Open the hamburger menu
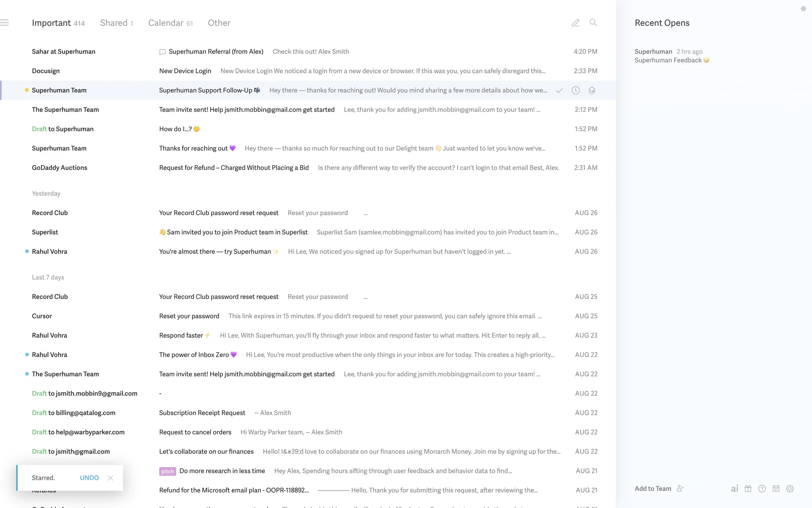 [5, 23]
